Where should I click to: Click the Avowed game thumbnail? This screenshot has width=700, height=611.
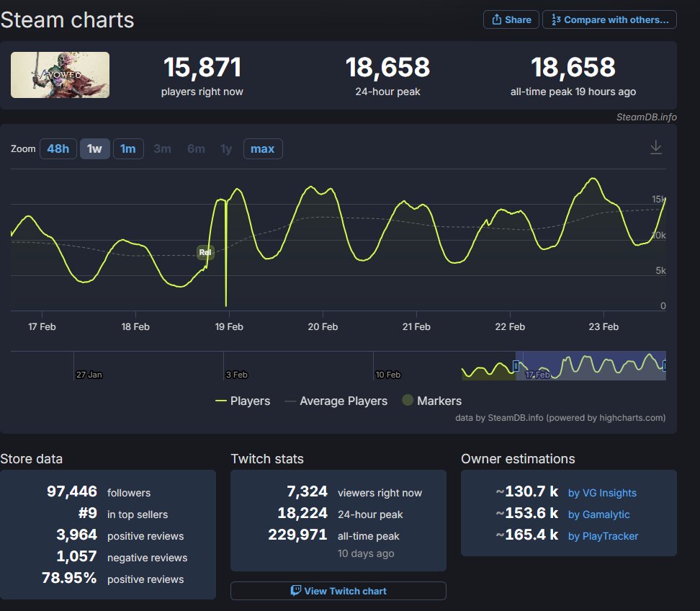pyautogui.click(x=60, y=75)
